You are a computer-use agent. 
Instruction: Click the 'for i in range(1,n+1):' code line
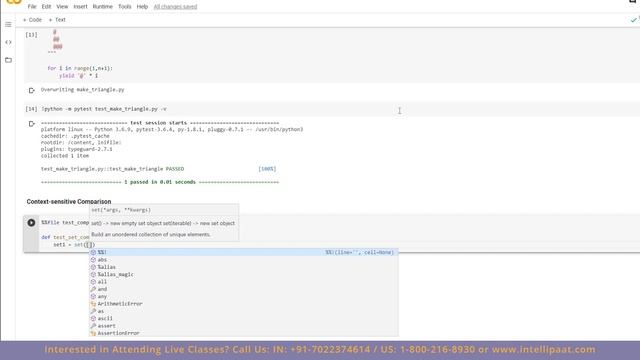(x=80, y=68)
